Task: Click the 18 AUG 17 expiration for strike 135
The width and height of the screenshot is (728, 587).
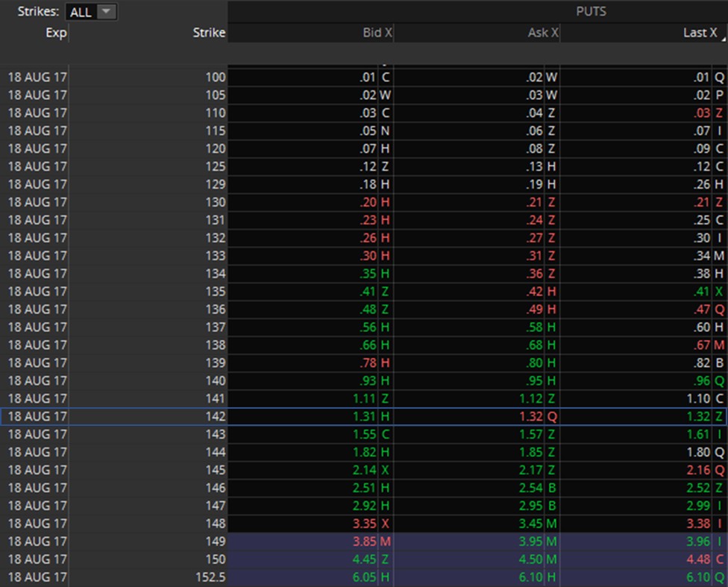Action: tap(37, 292)
